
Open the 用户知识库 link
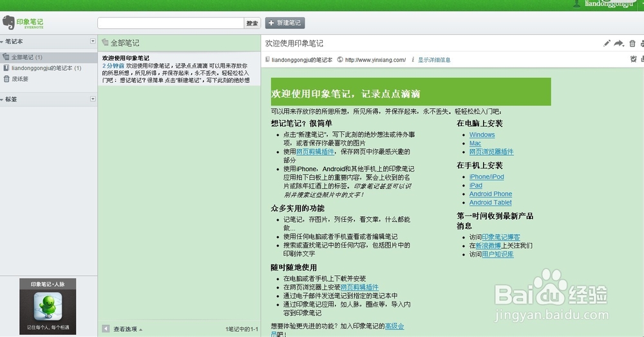[x=497, y=254]
